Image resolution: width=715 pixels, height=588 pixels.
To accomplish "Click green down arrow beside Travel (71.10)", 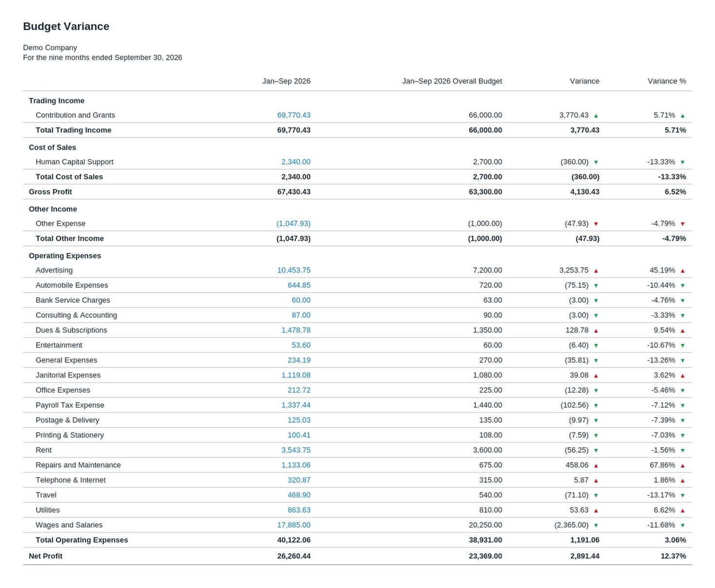I will click(596, 495).
